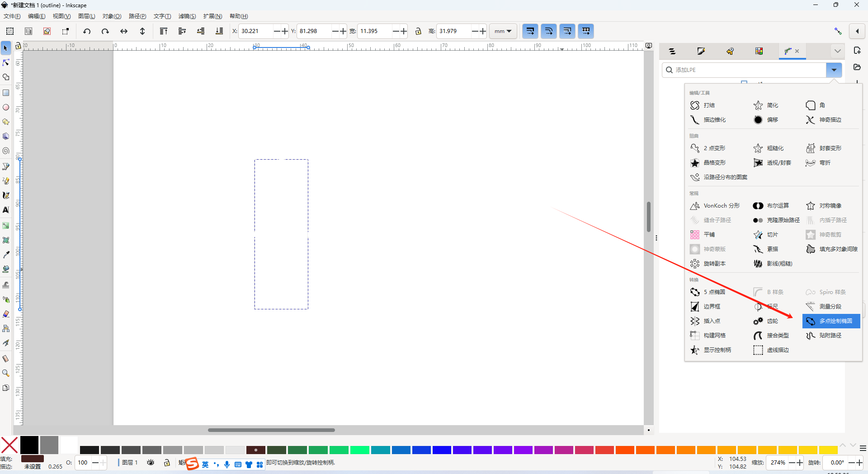Select the Spiral tool
The image size is (868, 474).
(6, 151)
